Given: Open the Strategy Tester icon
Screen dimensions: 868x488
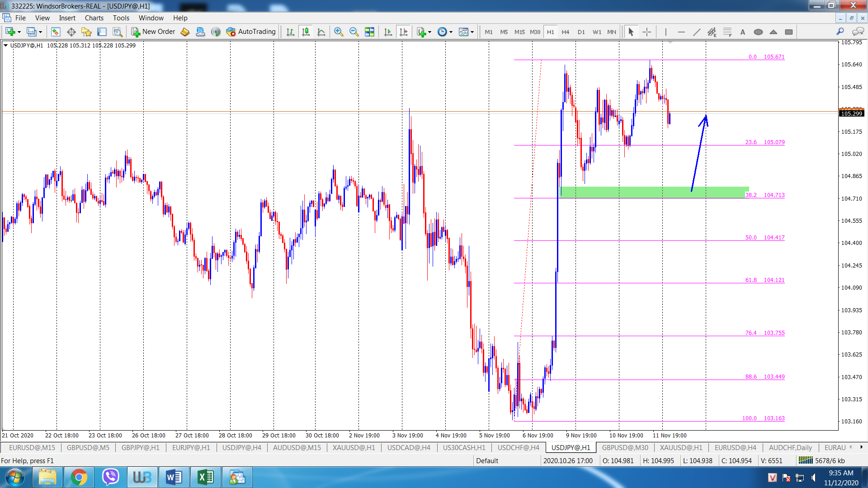Looking at the screenshot, I should (118, 32).
